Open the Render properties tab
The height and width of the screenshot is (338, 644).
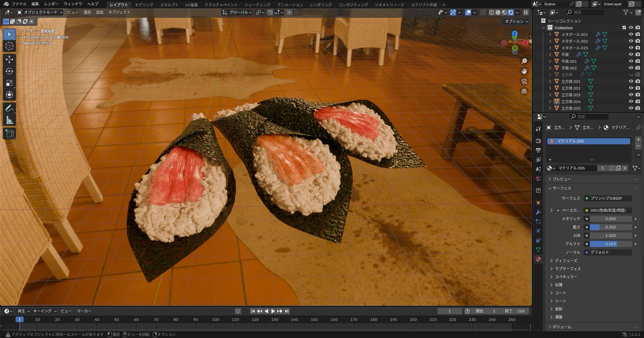click(x=538, y=141)
